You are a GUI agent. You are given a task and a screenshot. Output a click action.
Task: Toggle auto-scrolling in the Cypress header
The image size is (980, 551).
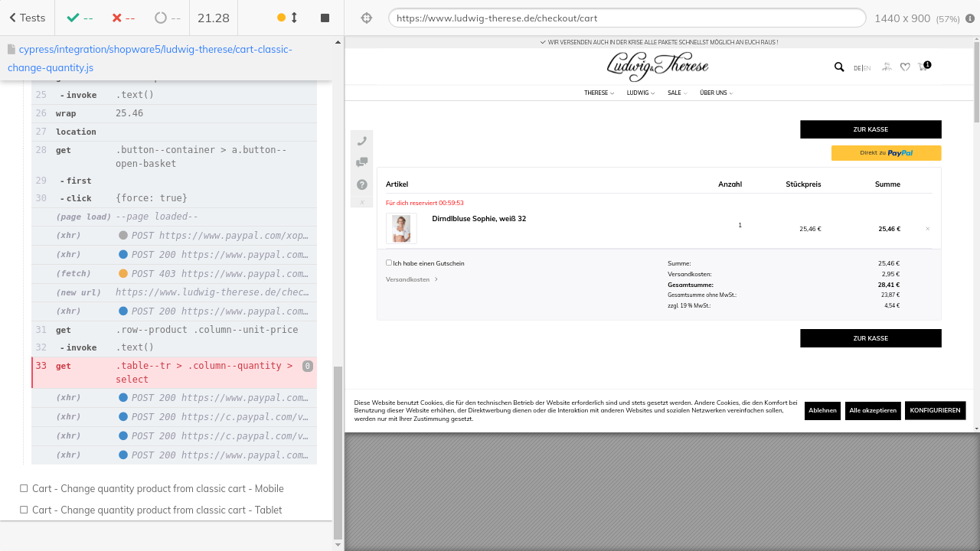click(x=288, y=18)
